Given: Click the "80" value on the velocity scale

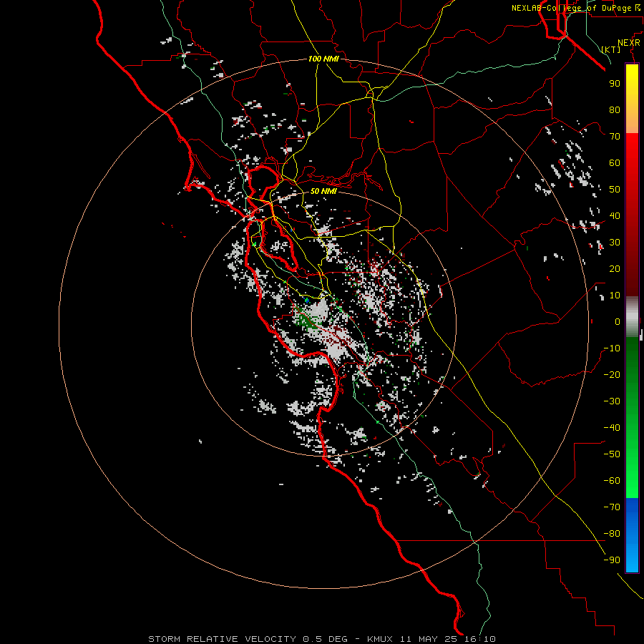Looking at the screenshot, I should pos(615,109).
